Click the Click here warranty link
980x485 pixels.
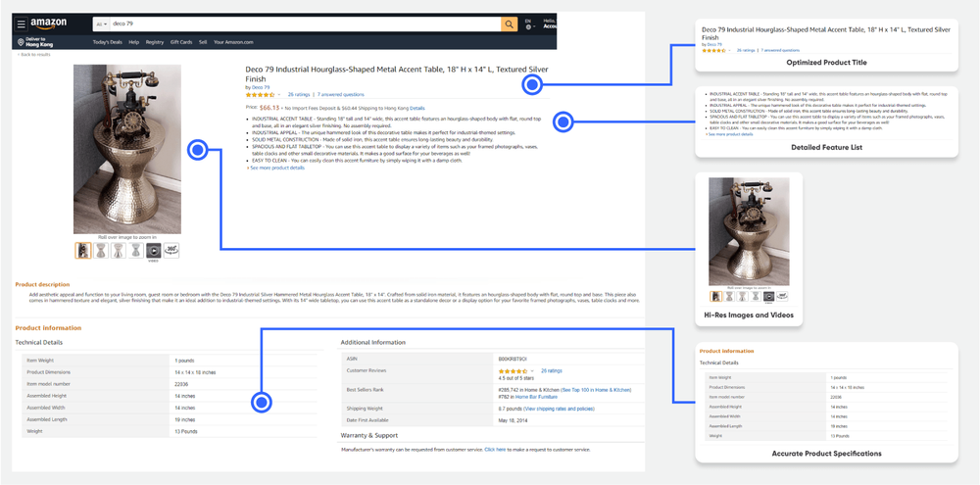pos(495,450)
